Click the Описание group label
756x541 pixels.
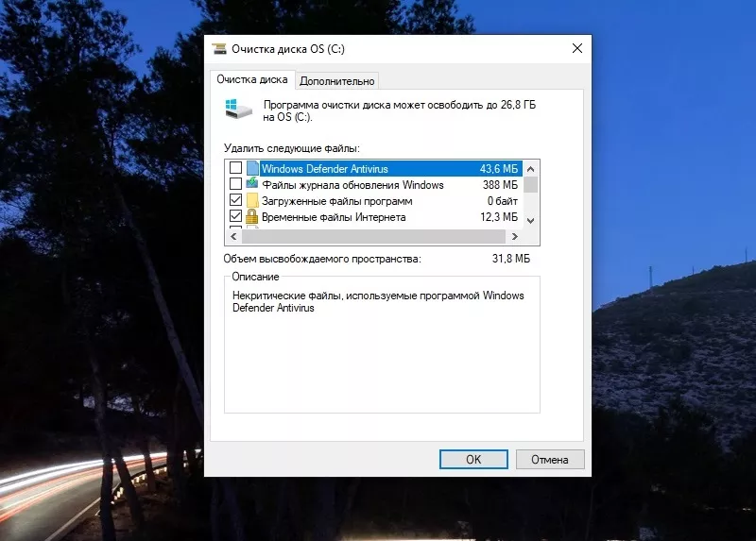[255, 277]
